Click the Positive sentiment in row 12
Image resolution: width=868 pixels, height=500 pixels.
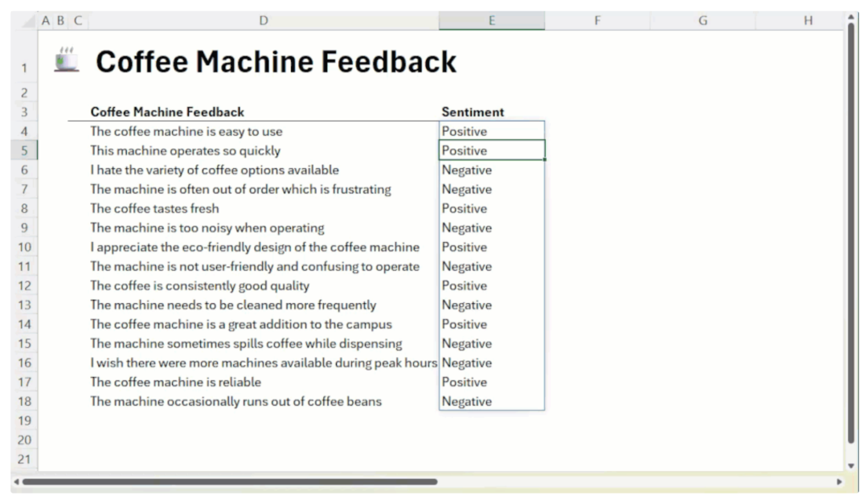click(492, 285)
